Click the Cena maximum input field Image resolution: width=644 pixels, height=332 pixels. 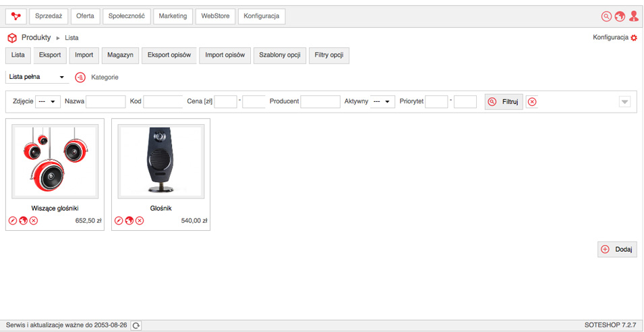click(x=254, y=101)
